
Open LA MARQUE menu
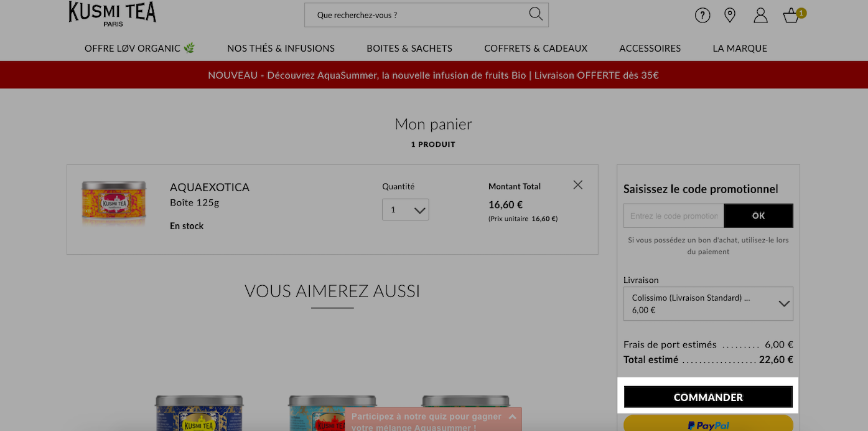740,48
